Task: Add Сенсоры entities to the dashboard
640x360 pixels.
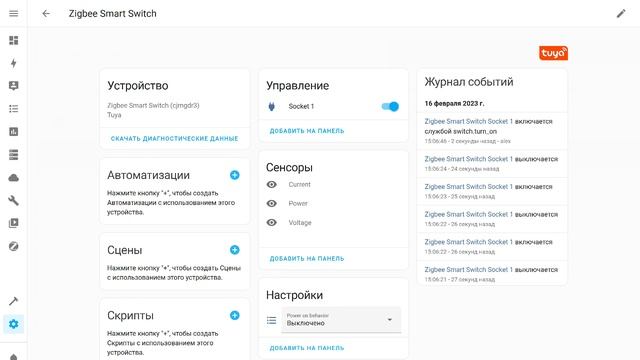Action: [x=307, y=259]
